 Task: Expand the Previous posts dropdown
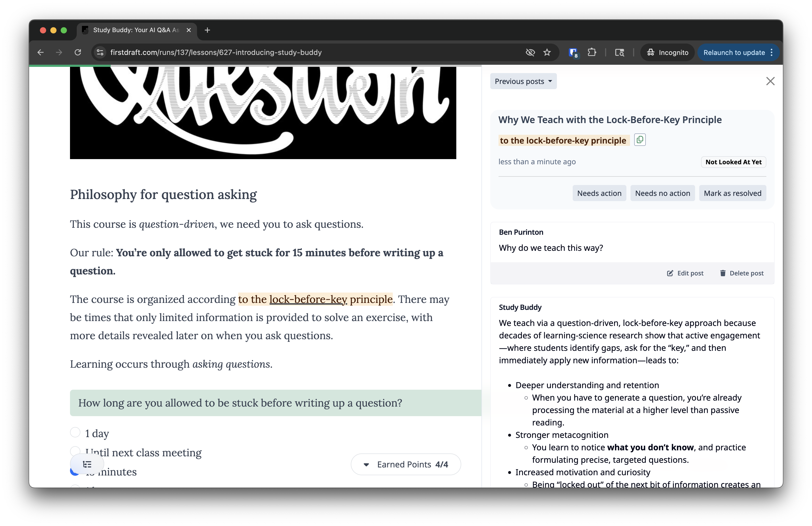pos(523,81)
